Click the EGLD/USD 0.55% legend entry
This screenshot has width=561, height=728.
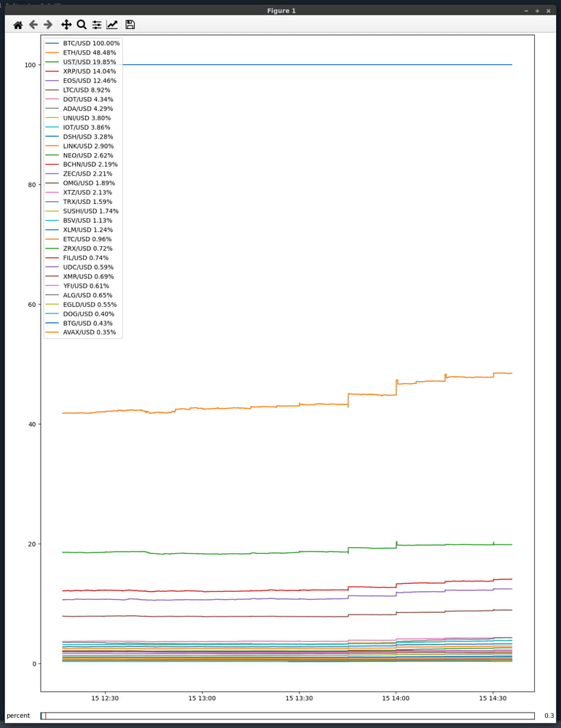tap(81, 305)
